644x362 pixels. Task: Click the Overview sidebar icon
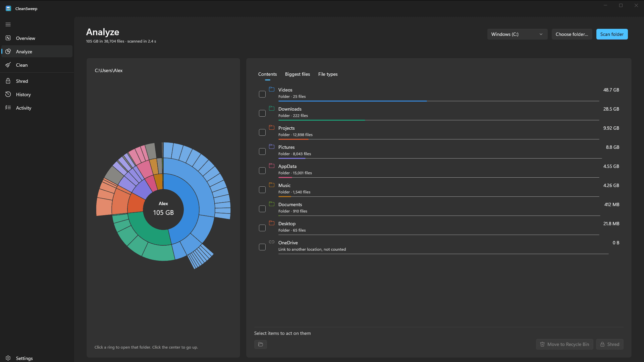(x=8, y=38)
